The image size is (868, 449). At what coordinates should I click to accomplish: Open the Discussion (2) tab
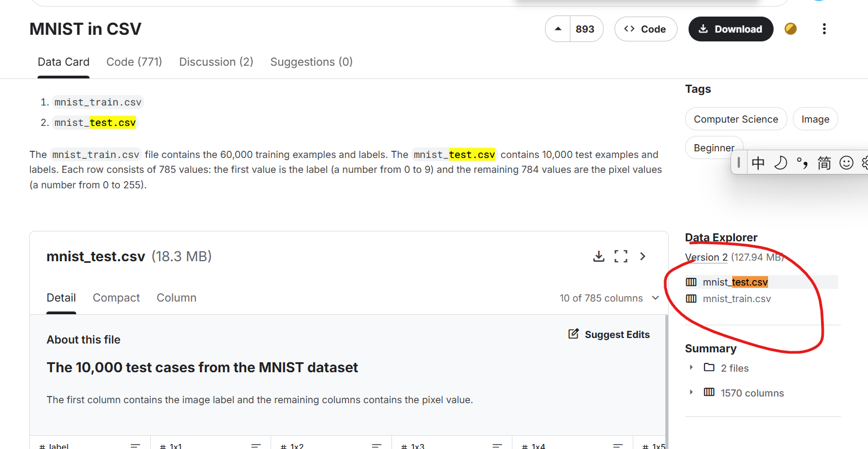[216, 62]
